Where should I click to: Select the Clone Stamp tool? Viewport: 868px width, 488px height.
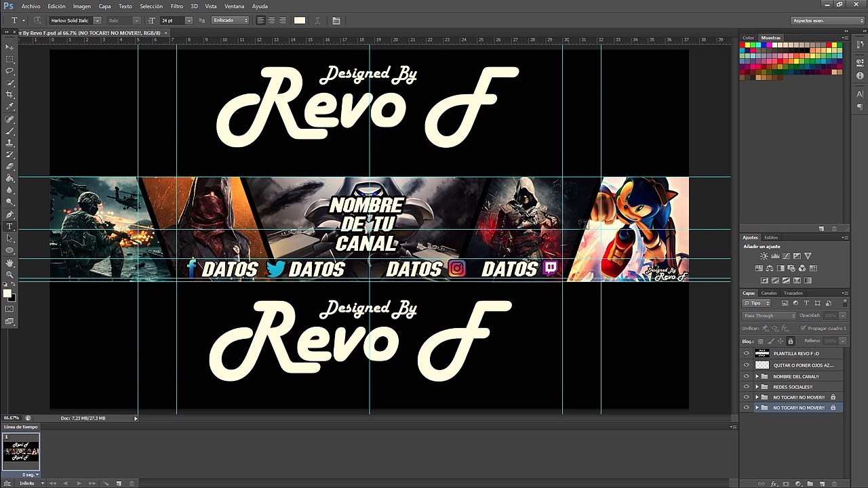(9, 143)
